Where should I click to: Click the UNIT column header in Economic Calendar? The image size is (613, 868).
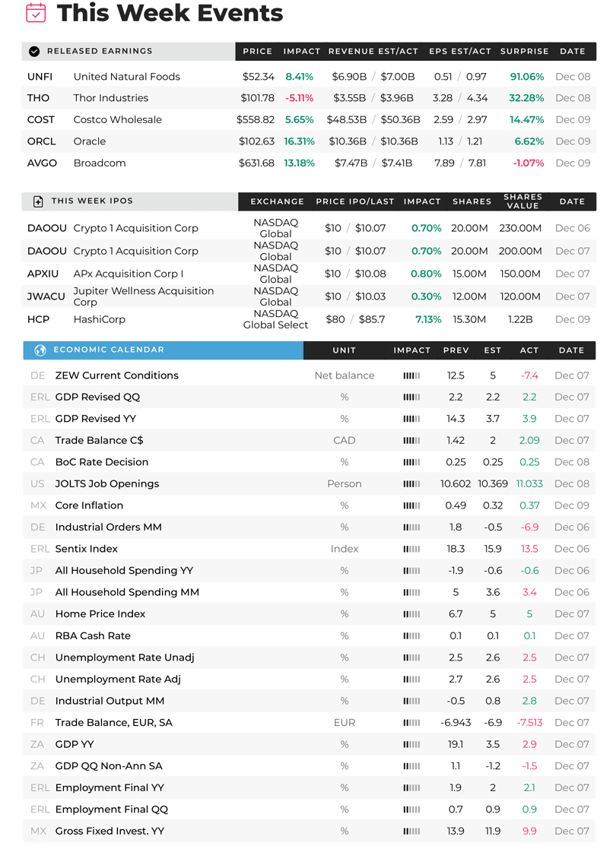tap(345, 350)
